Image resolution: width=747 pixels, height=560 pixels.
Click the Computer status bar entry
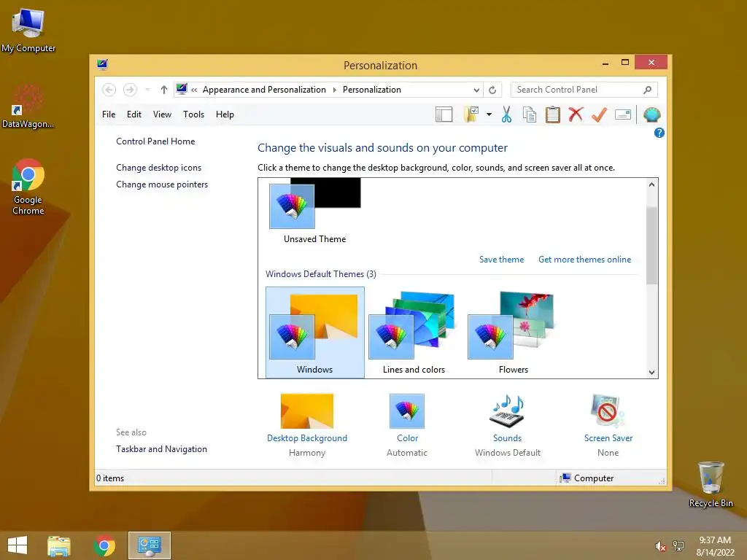pyautogui.click(x=587, y=478)
